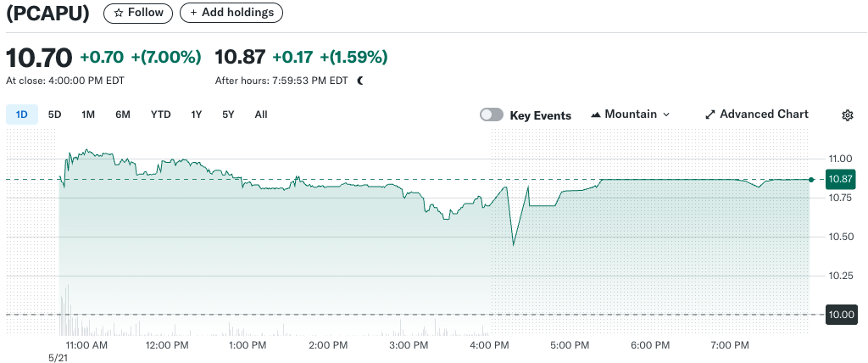
Task: Click the after-hours moon icon
Action: (x=360, y=81)
